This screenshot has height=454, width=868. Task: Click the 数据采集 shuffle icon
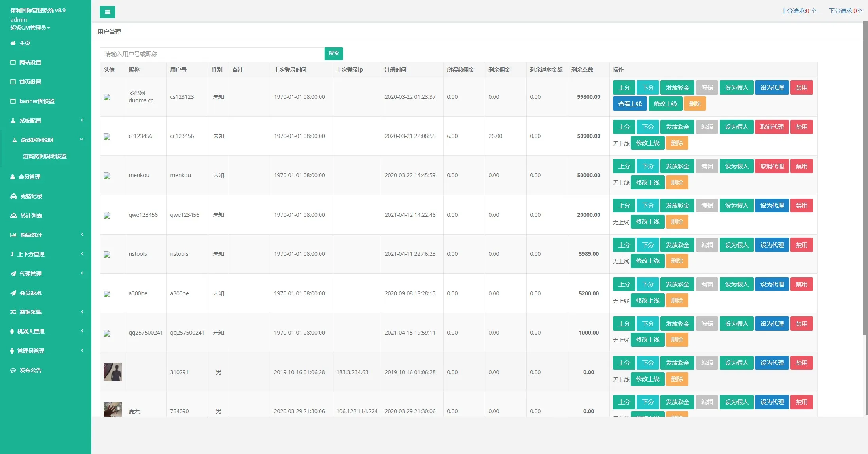coord(13,312)
